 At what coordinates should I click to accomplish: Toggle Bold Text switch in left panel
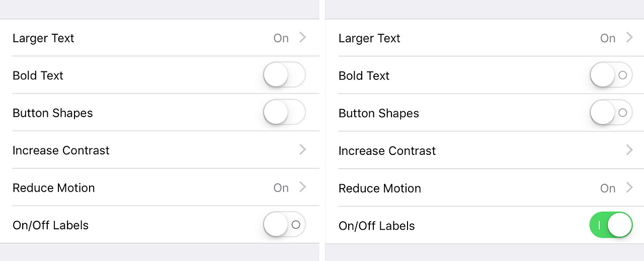point(284,75)
